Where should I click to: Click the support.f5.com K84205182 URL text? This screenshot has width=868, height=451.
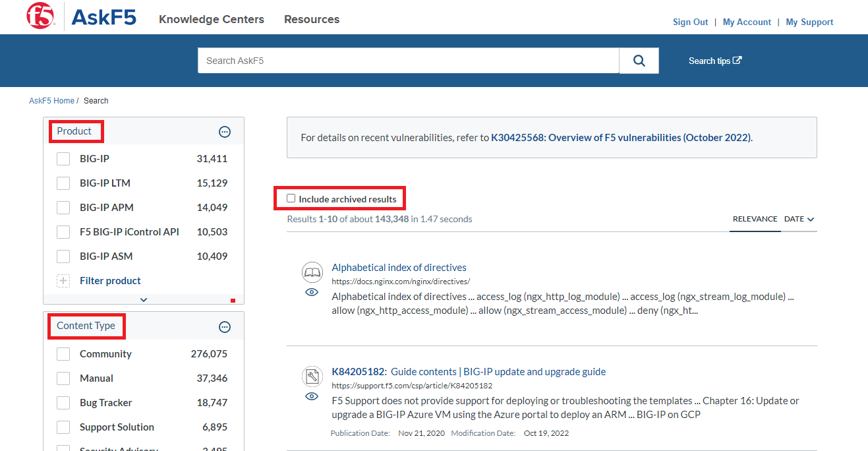coord(412,386)
